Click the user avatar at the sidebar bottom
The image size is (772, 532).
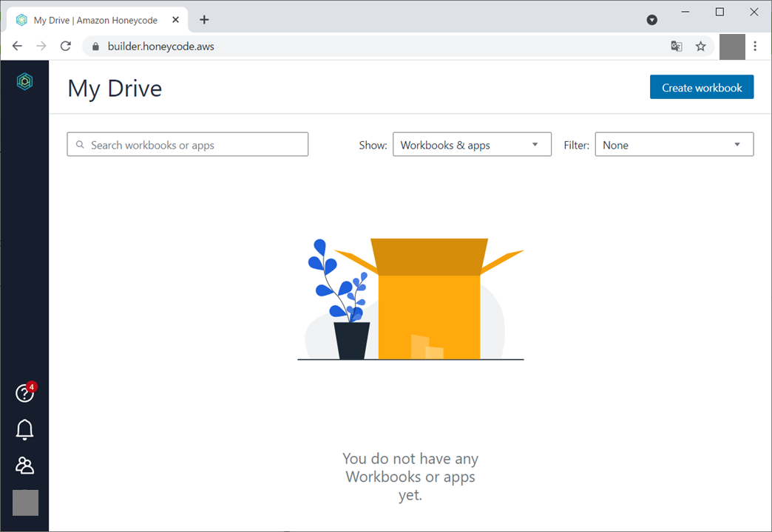tap(25, 502)
